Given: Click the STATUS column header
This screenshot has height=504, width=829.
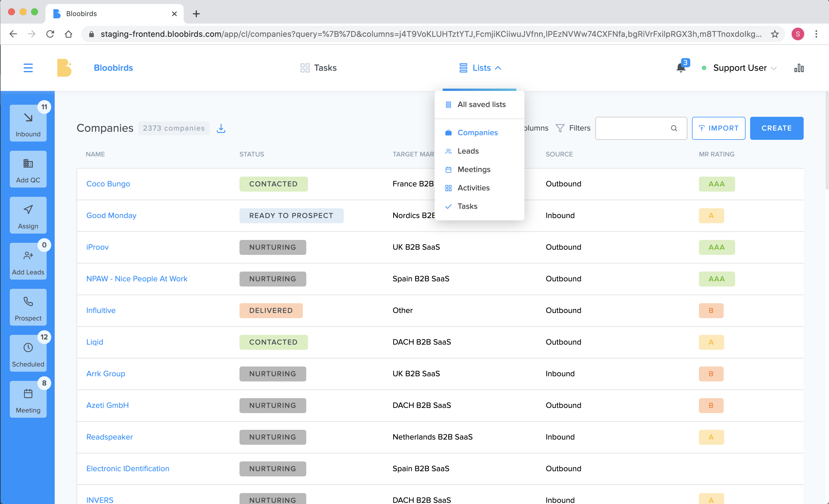Looking at the screenshot, I should [x=251, y=154].
